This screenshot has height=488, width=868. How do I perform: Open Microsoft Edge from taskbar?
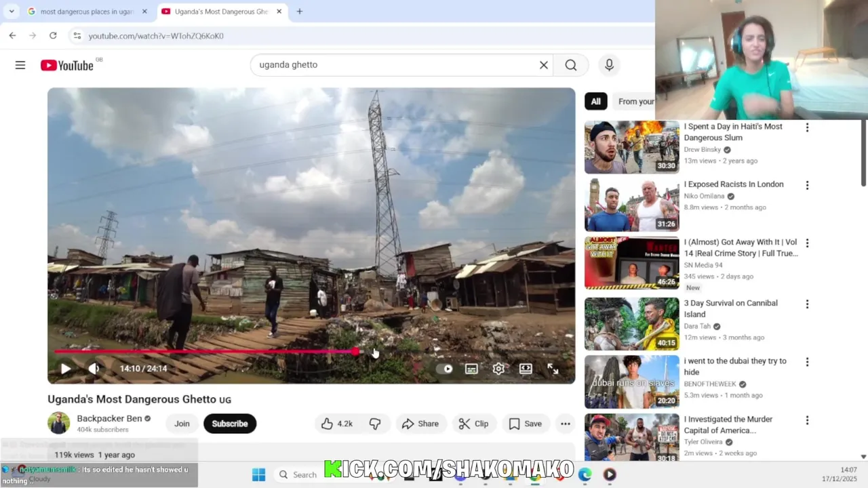(x=585, y=474)
